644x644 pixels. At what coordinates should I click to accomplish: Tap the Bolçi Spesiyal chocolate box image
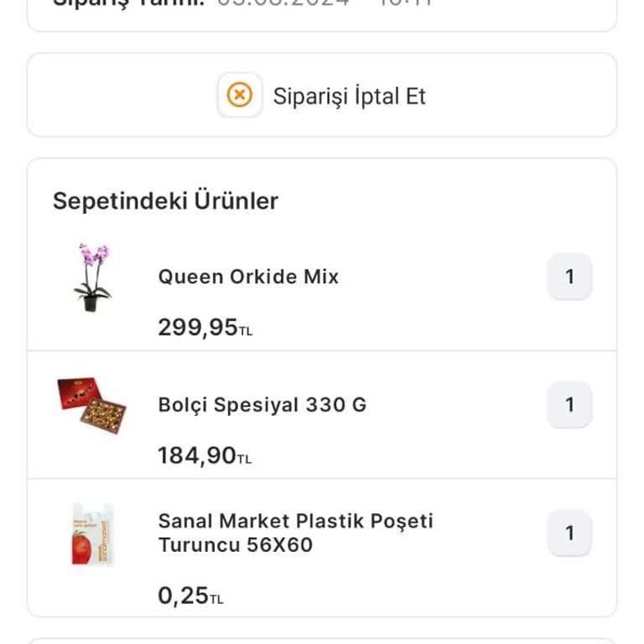[x=91, y=405]
